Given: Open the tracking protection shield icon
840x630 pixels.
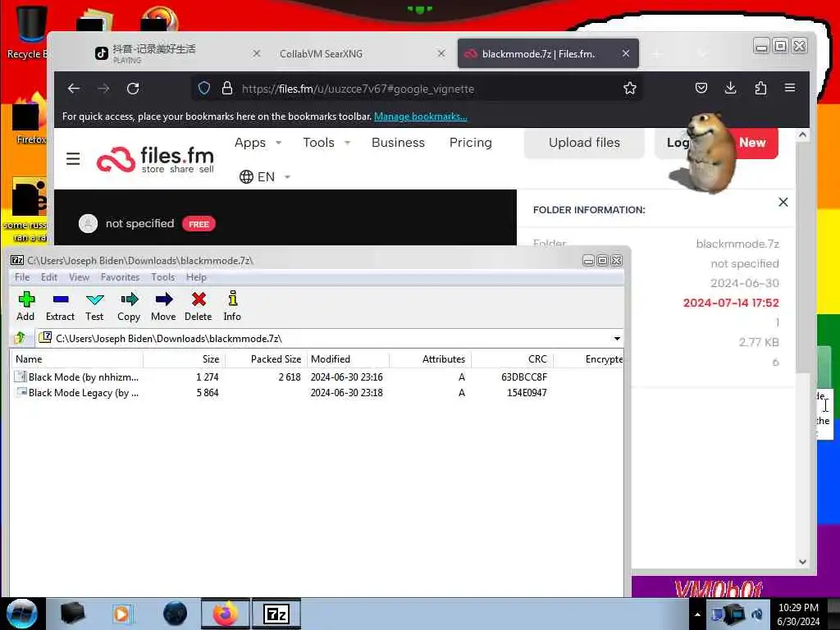Looking at the screenshot, I should point(204,89).
